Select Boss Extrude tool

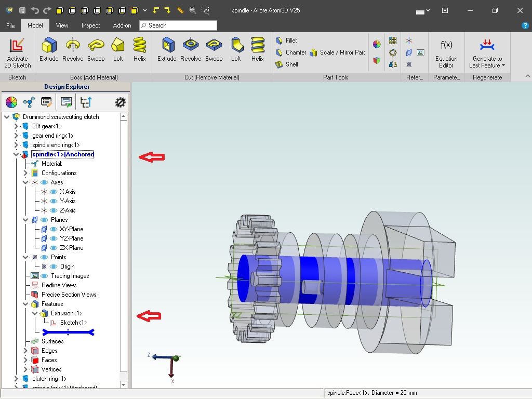pos(49,49)
